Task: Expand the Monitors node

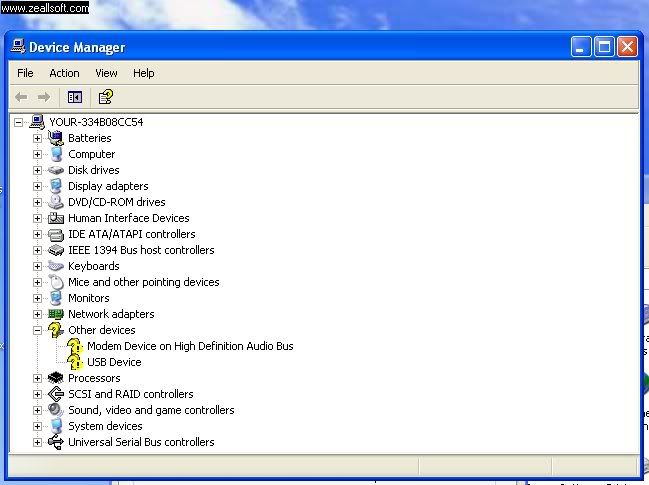Action: (x=37, y=298)
